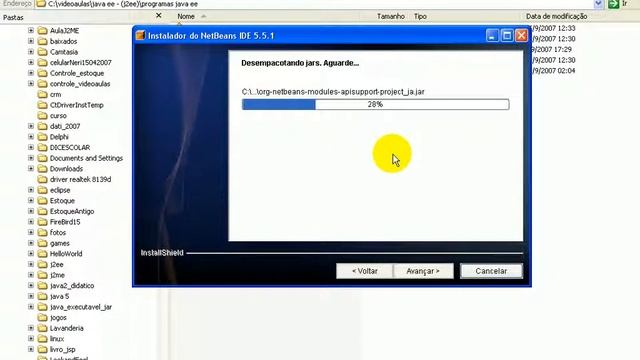
Task: Click the Tamanho column header
Action: pyautogui.click(x=391, y=16)
